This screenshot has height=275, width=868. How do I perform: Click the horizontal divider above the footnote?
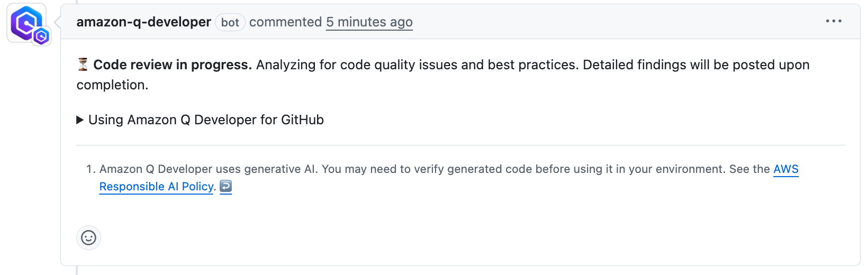coord(460,145)
